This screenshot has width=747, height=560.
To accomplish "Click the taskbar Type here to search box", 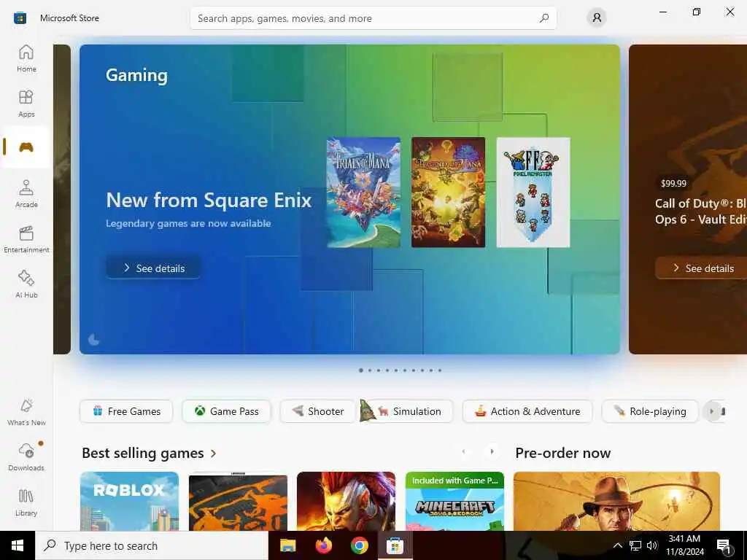I will pyautogui.click(x=152, y=545).
